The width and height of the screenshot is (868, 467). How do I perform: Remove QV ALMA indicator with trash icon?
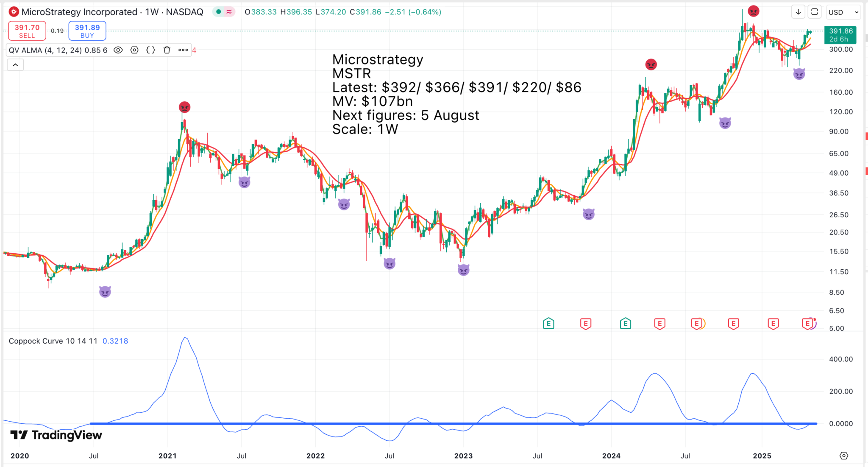click(x=167, y=50)
